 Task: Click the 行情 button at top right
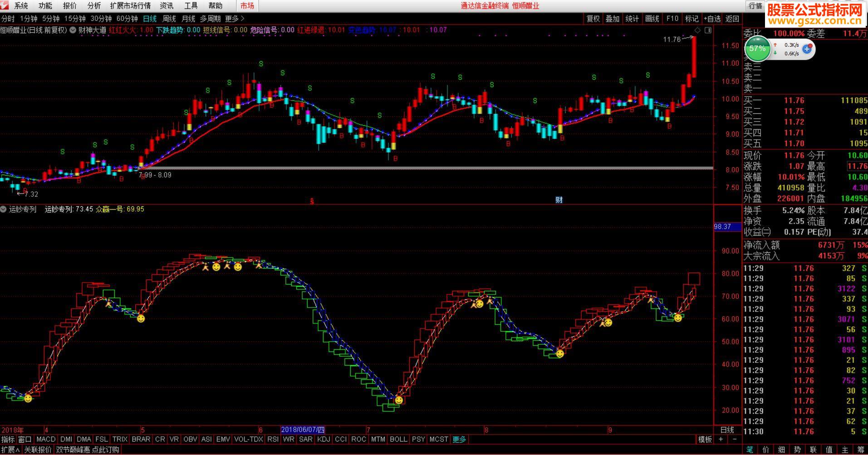[755, 6]
